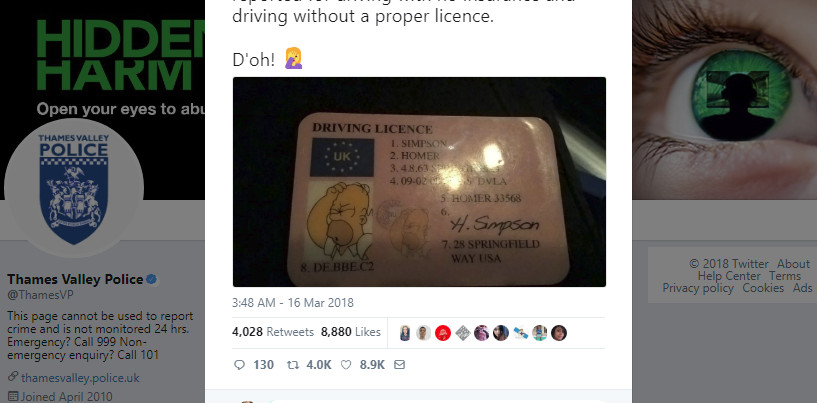This screenshot has height=403, width=817.
Task: Open the last dark-haired liker avatar
Action: pos(559,333)
